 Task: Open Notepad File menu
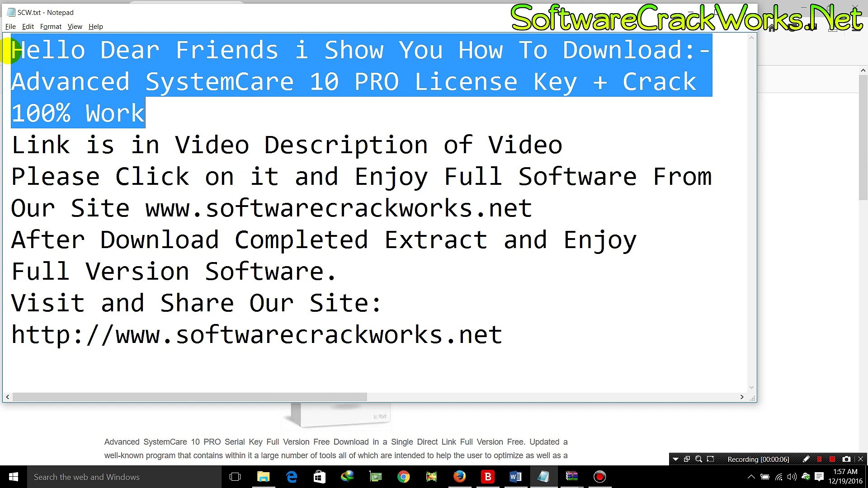click(x=10, y=27)
